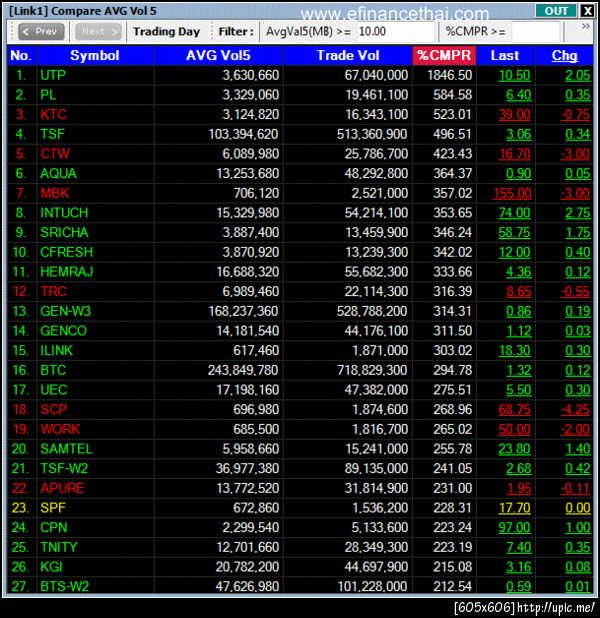
Task: Select the SAMTEL symbol
Action: [66, 449]
